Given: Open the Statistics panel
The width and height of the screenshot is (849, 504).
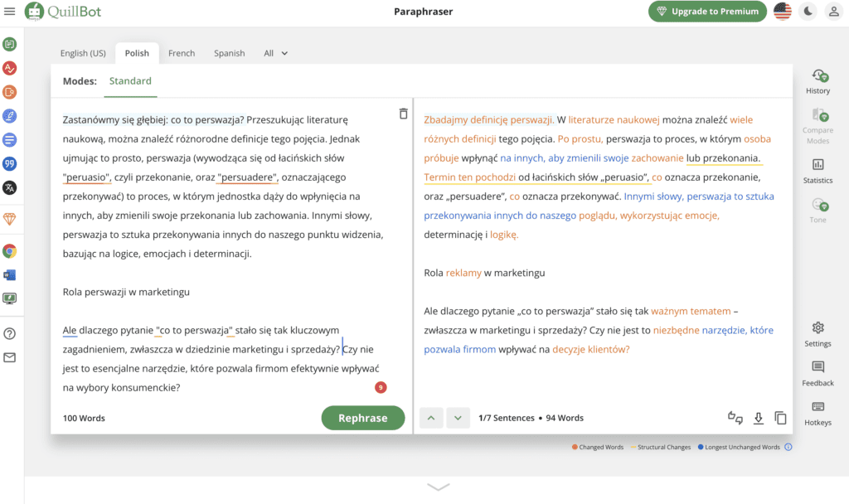Looking at the screenshot, I should [x=817, y=171].
